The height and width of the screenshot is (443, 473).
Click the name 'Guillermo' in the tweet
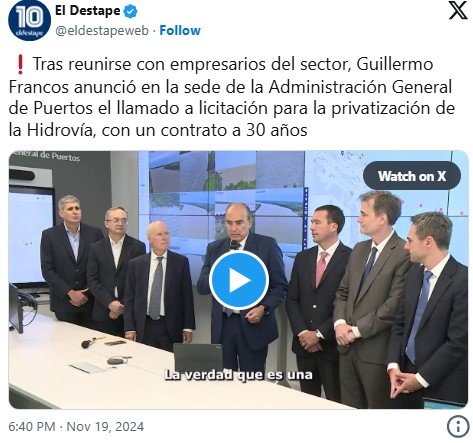click(x=395, y=64)
